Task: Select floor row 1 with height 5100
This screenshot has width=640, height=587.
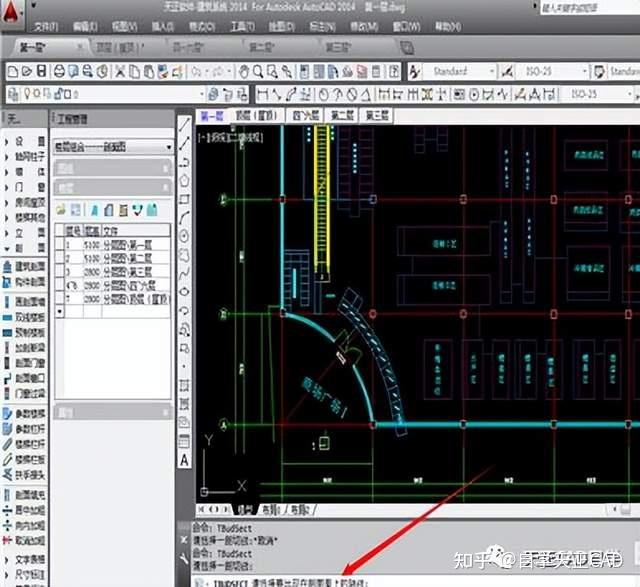Action: (x=113, y=245)
